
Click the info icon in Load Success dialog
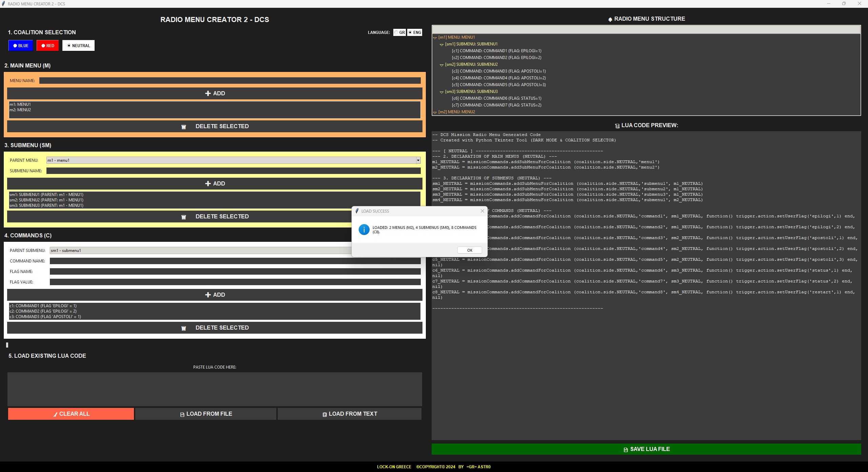tap(364, 230)
